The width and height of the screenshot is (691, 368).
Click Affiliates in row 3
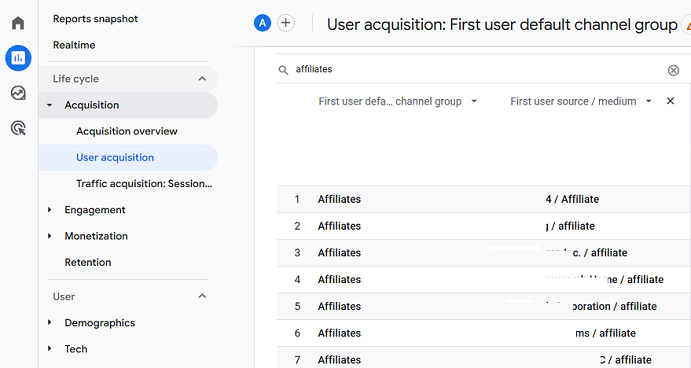[x=339, y=253]
